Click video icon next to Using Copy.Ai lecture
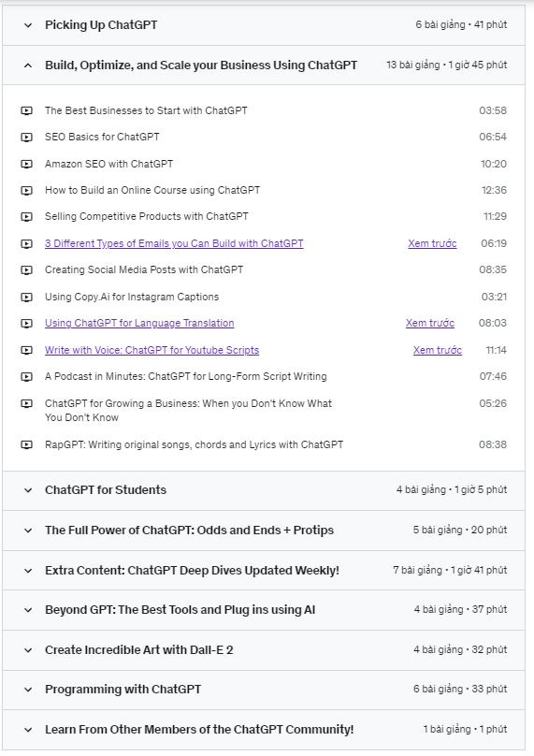This screenshot has width=534, height=756. [26, 297]
